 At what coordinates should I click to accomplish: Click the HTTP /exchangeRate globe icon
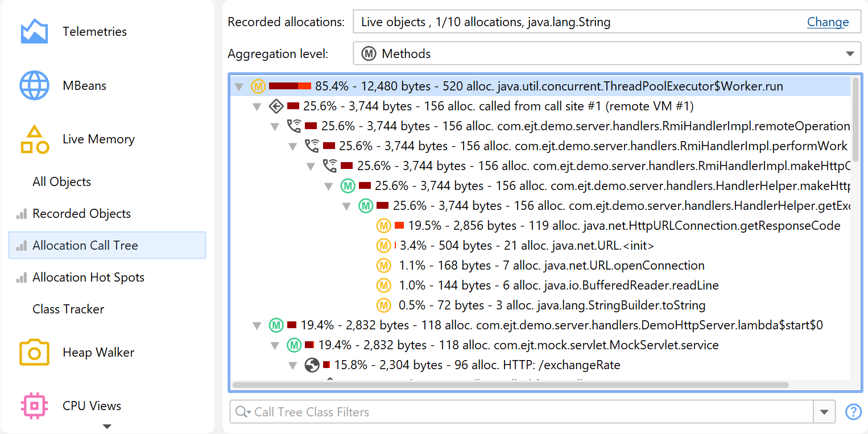pos(312,365)
